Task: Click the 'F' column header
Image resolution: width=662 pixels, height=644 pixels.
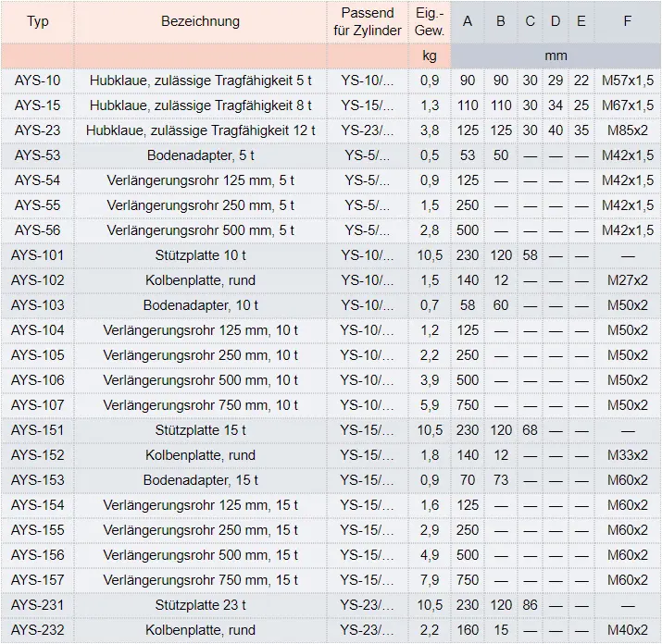Action: [x=627, y=21]
